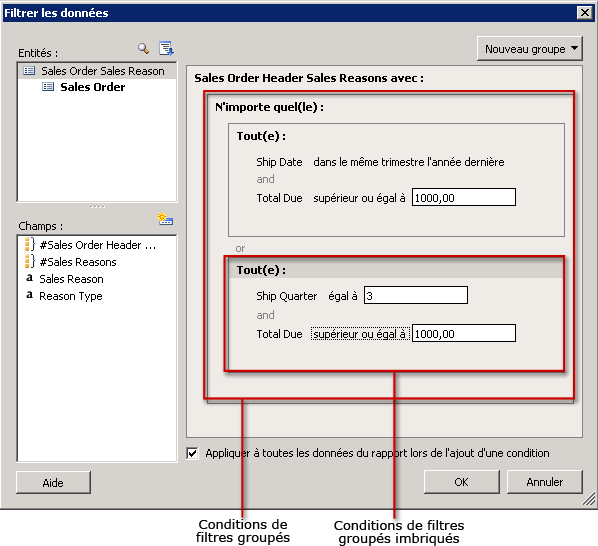
Task: Click the Aide button
Action: point(53,483)
